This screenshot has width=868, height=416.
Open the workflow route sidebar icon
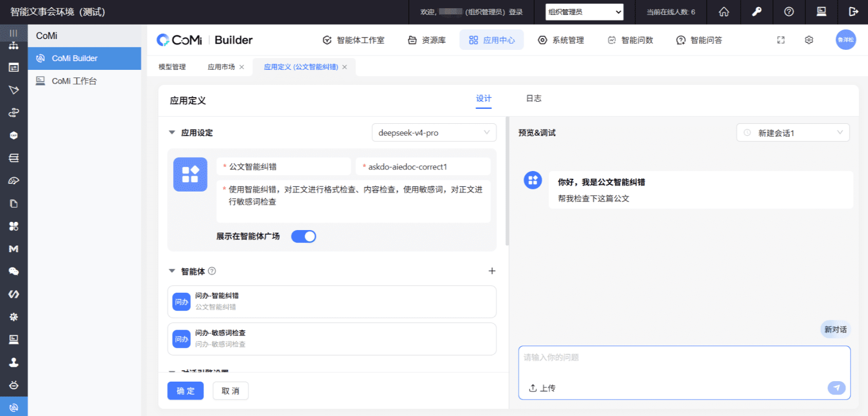pyautogui.click(x=13, y=112)
